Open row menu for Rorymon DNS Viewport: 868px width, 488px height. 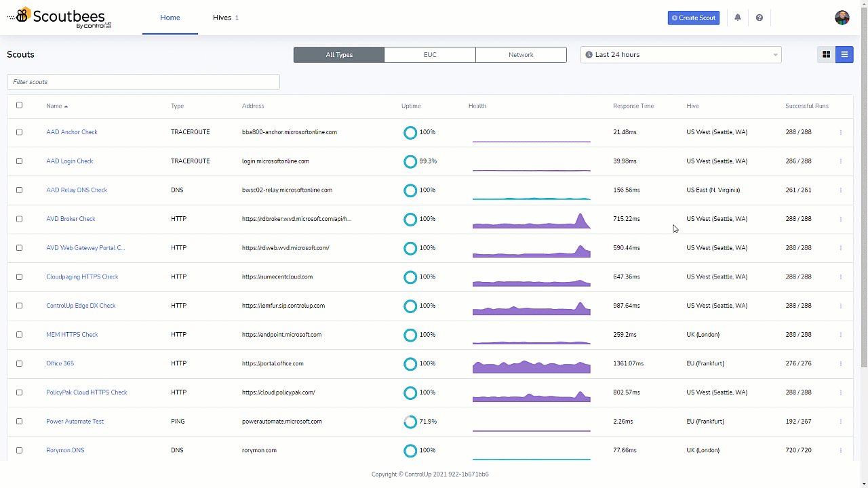(841, 451)
